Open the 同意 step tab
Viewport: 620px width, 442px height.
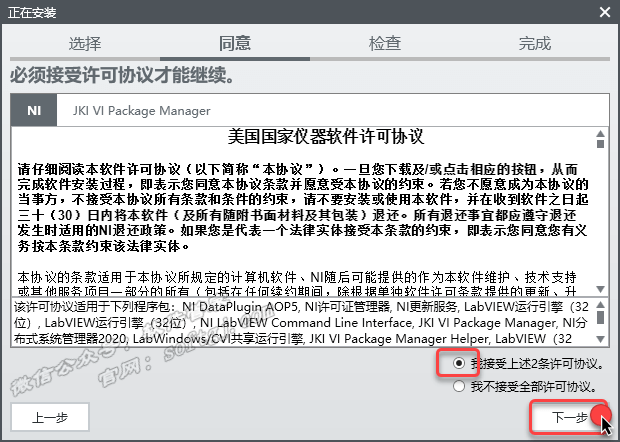(235, 43)
